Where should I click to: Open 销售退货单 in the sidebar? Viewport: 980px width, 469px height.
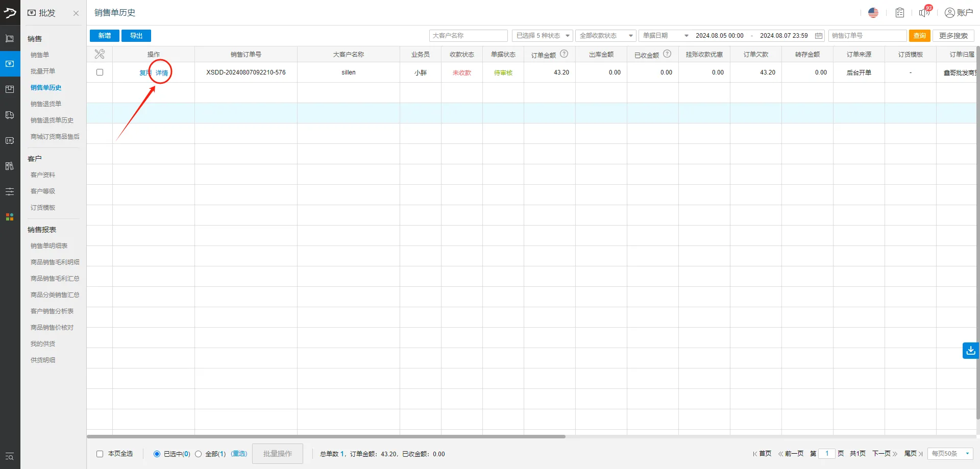pyautogui.click(x=46, y=104)
